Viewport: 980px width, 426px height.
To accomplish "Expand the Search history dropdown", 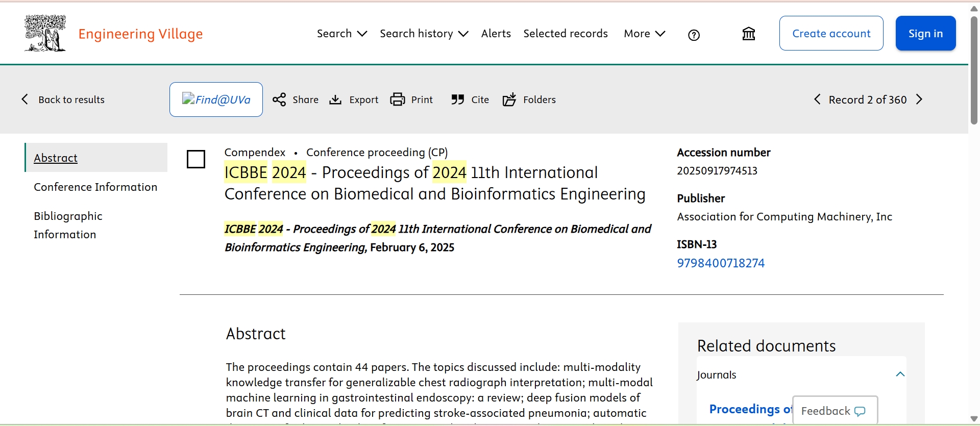I will click(x=424, y=34).
